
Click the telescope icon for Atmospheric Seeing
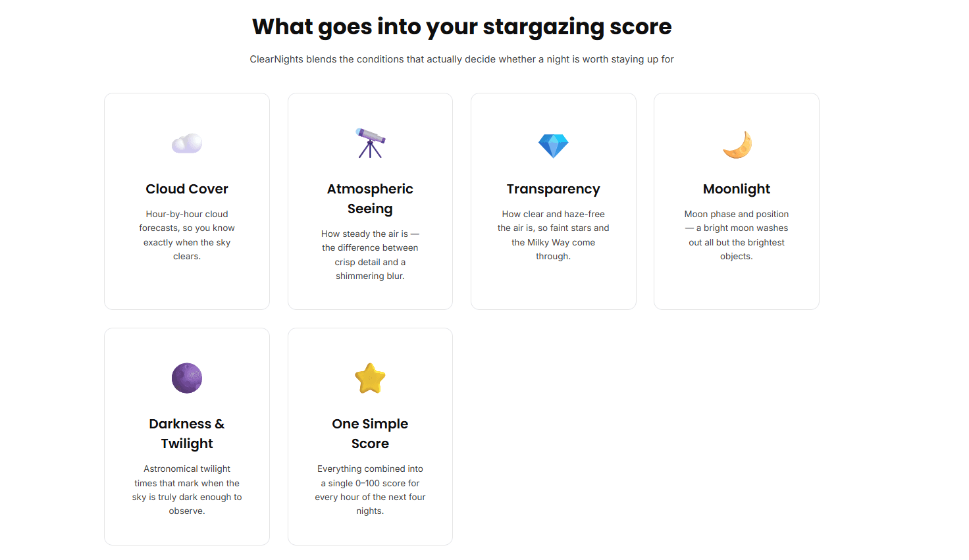click(370, 143)
